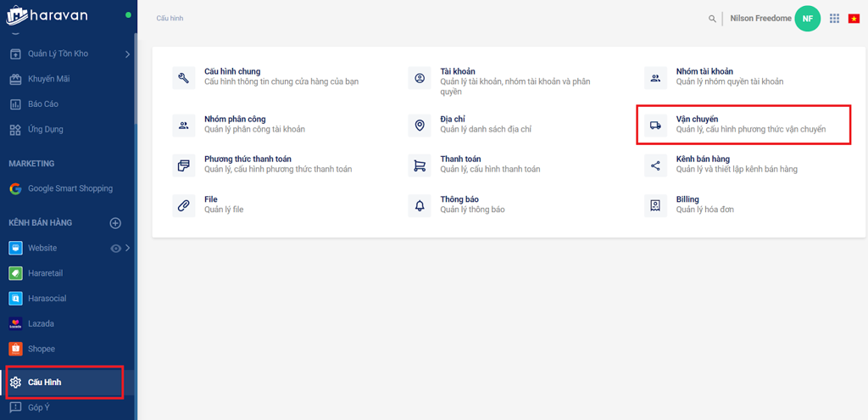The image size is (868, 420).
Task: Open the Thông báo bell icon
Action: 420,206
